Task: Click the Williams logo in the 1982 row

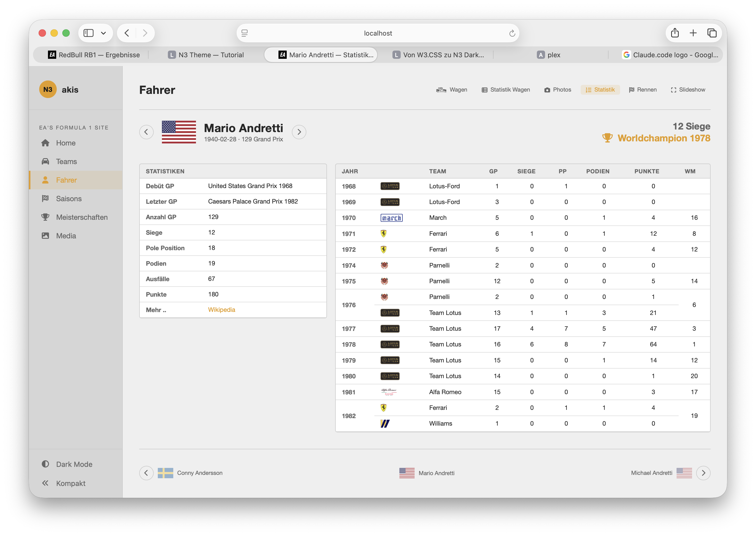Action: click(385, 424)
